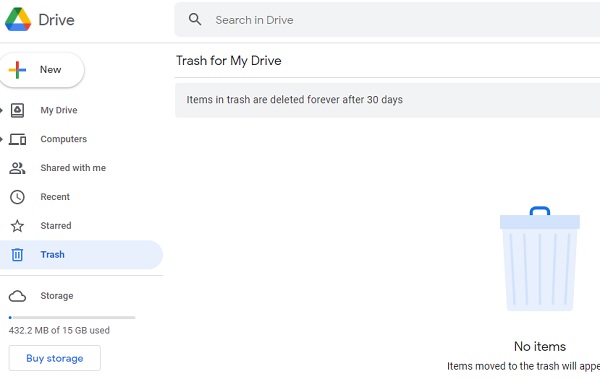Click the storage usage progress bar
Viewport: 600px width, 379px height.
click(72, 317)
